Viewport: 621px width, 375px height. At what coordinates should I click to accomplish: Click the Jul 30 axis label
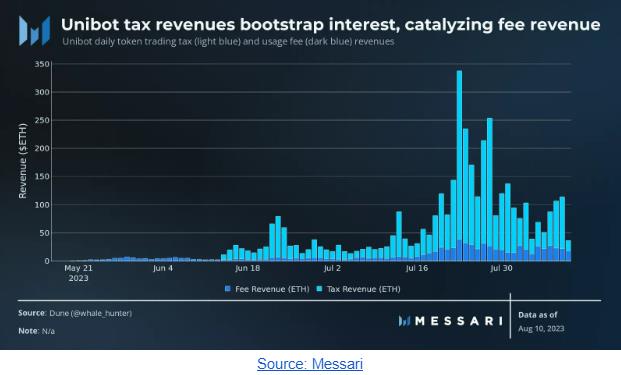click(501, 268)
